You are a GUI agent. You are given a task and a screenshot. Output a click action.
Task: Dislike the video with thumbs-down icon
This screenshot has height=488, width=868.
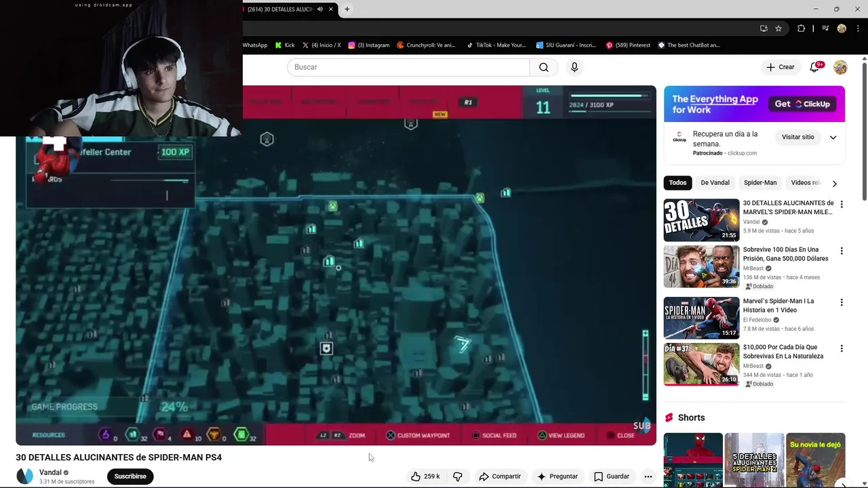[x=458, y=476]
